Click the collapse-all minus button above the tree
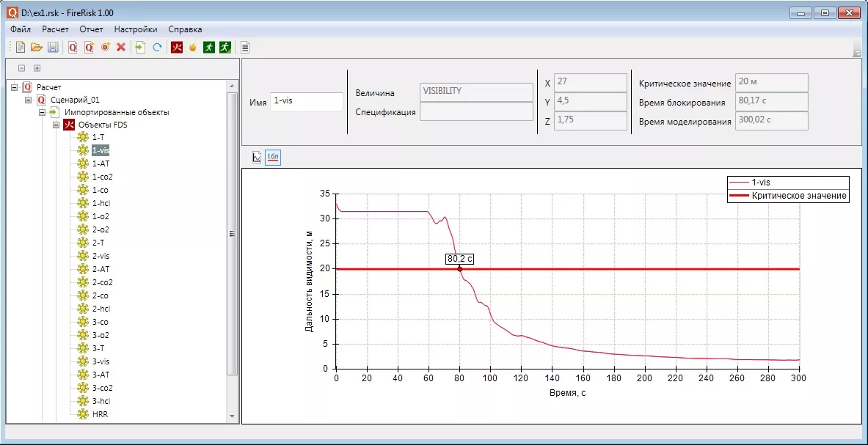This screenshot has width=868, height=445. tap(21, 68)
